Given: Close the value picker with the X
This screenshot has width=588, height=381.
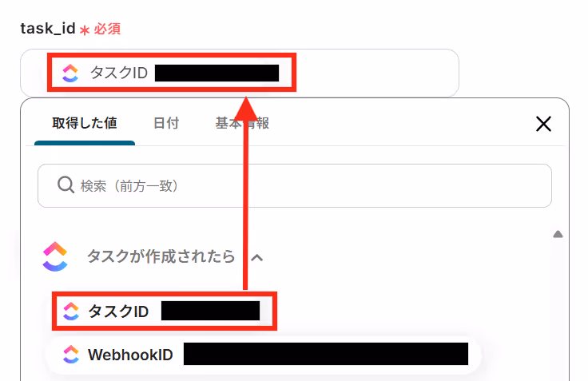Looking at the screenshot, I should 543,124.
